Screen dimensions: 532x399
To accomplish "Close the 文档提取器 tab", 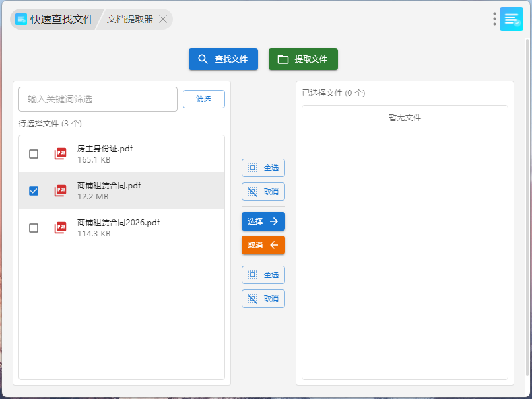I will point(163,19).
